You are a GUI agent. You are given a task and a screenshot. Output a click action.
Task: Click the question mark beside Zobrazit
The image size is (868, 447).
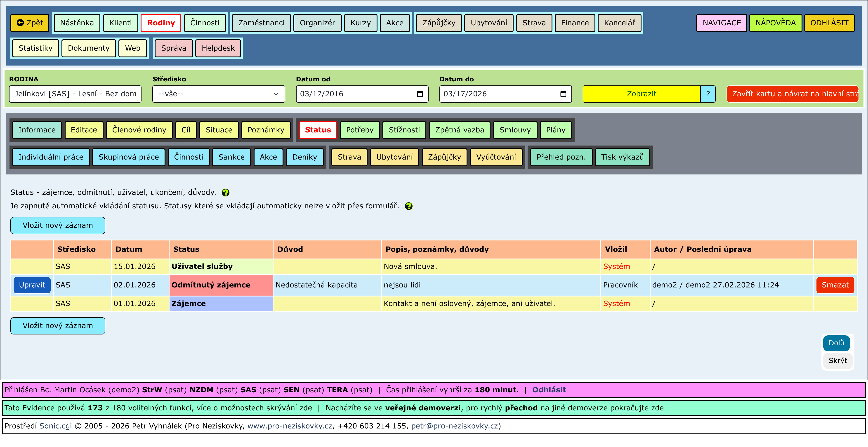(x=708, y=94)
